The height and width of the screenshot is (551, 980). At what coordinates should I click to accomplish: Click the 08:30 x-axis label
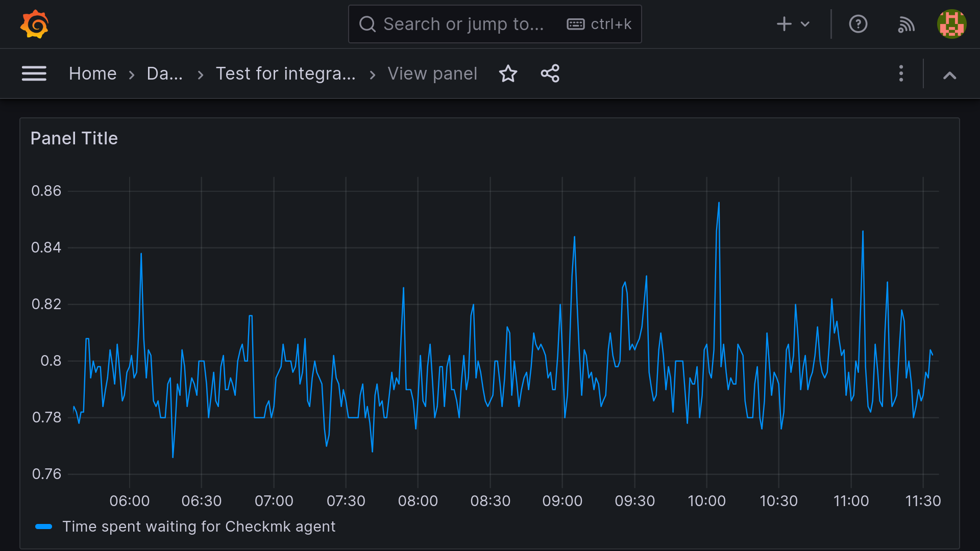[490, 501]
